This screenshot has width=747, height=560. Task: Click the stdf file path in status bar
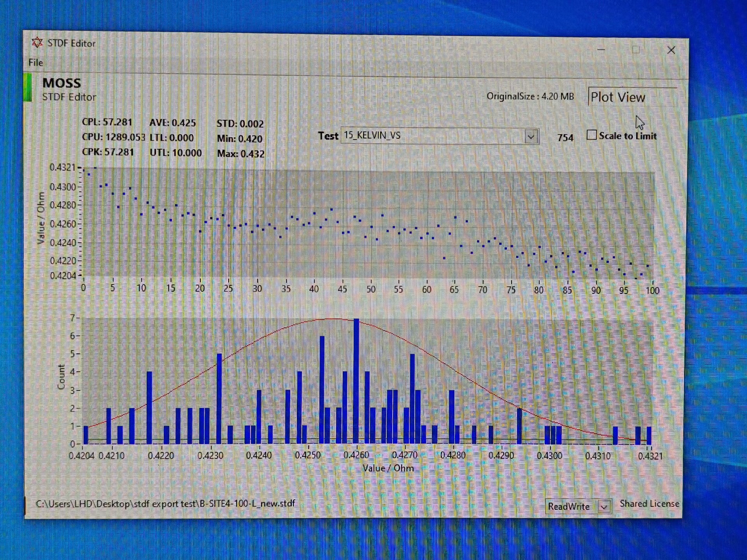(x=165, y=504)
